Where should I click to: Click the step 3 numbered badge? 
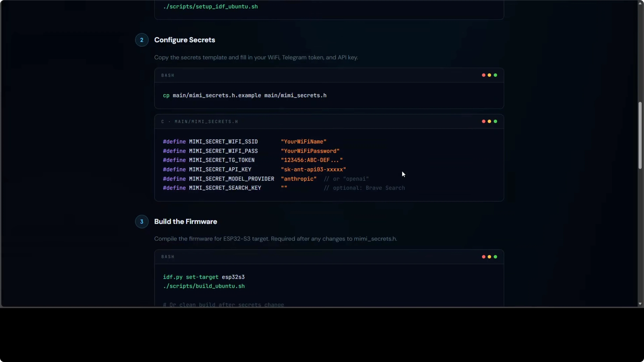point(142,222)
